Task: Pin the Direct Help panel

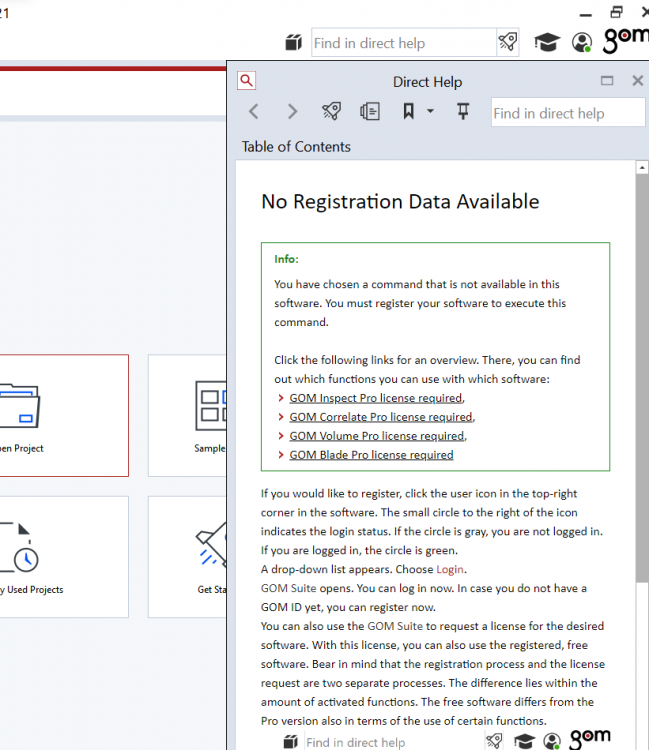Action: tap(463, 111)
